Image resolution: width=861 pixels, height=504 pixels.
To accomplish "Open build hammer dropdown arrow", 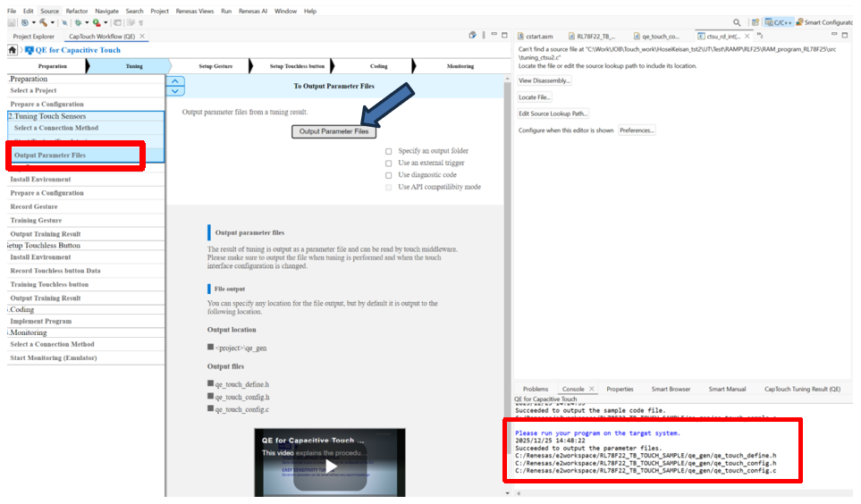I will pyautogui.click(x=53, y=22).
